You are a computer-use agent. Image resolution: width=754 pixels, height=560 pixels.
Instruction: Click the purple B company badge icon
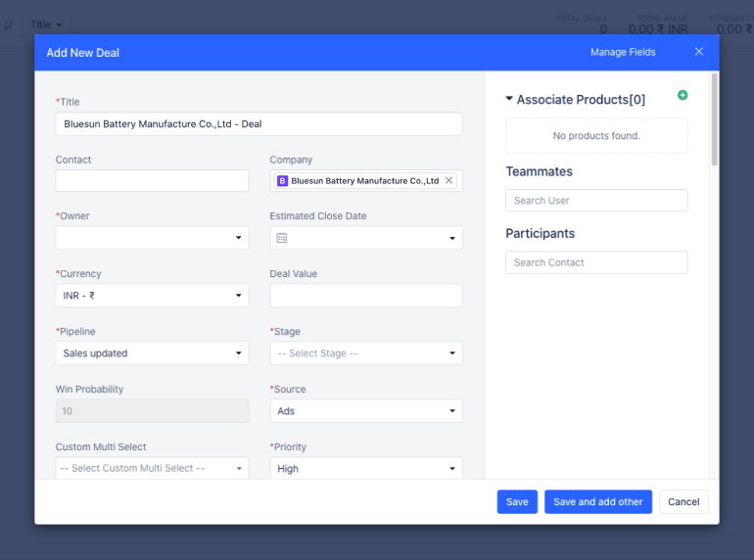[x=282, y=181]
